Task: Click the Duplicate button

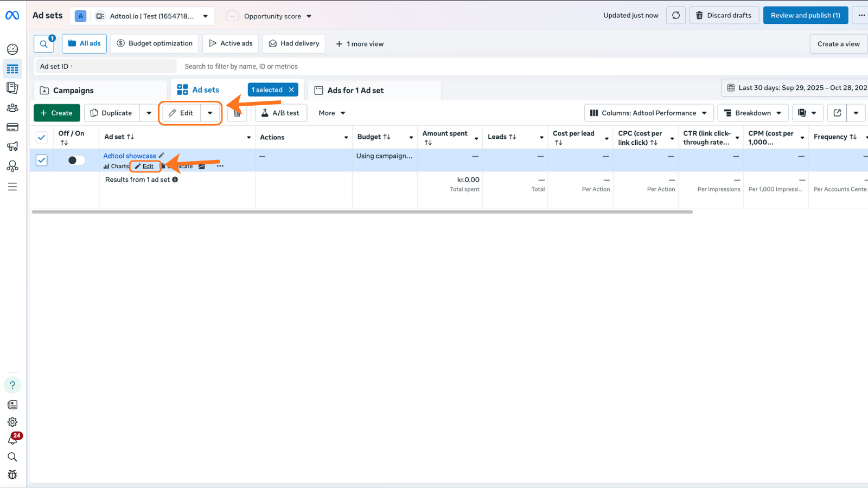Action: click(x=112, y=113)
